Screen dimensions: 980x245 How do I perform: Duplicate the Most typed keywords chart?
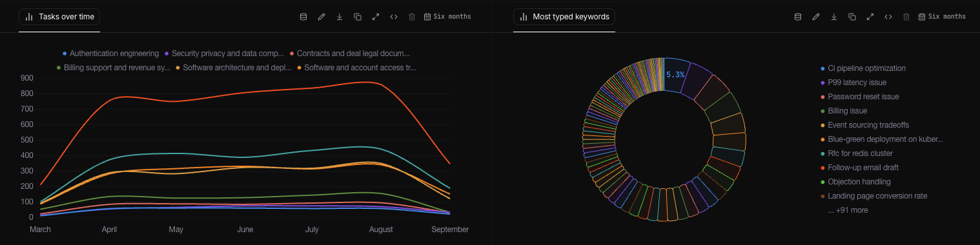(x=852, y=17)
